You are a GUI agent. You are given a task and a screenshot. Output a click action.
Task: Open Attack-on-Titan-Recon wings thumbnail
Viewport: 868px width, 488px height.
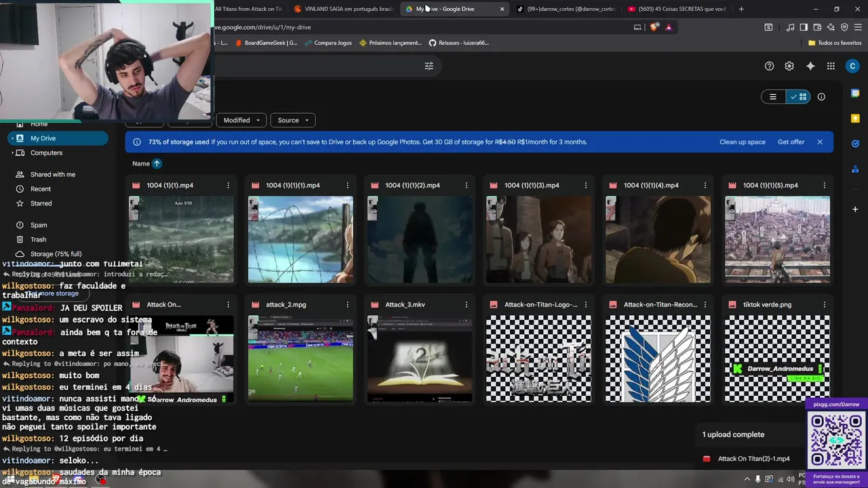pyautogui.click(x=658, y=359)
